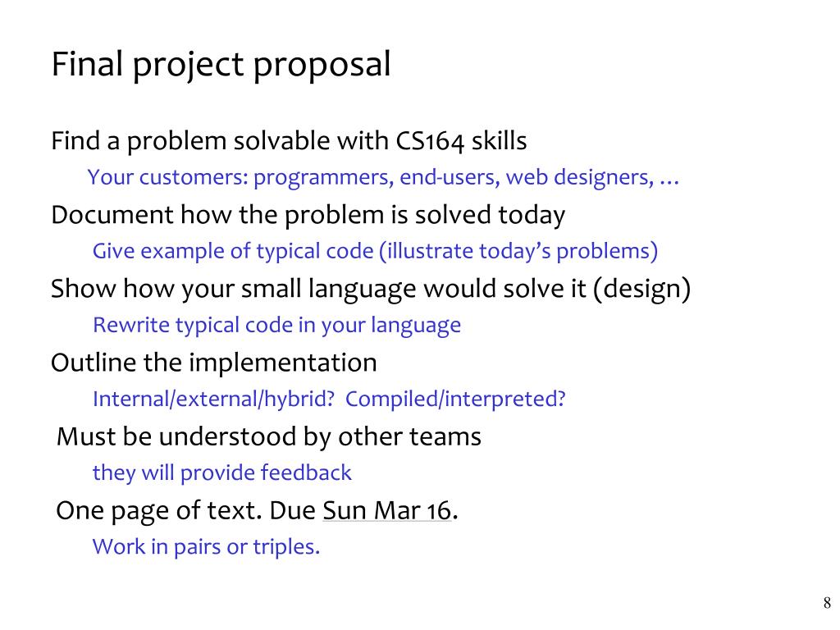This screenshot has width=840, height=630.
Task: Click the word web designers
Action: point(580,177)
